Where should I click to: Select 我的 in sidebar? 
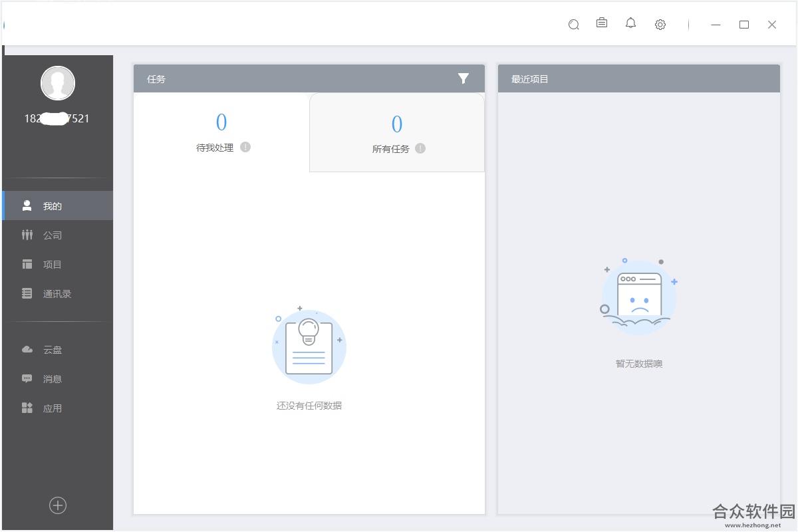pos(58,205)
